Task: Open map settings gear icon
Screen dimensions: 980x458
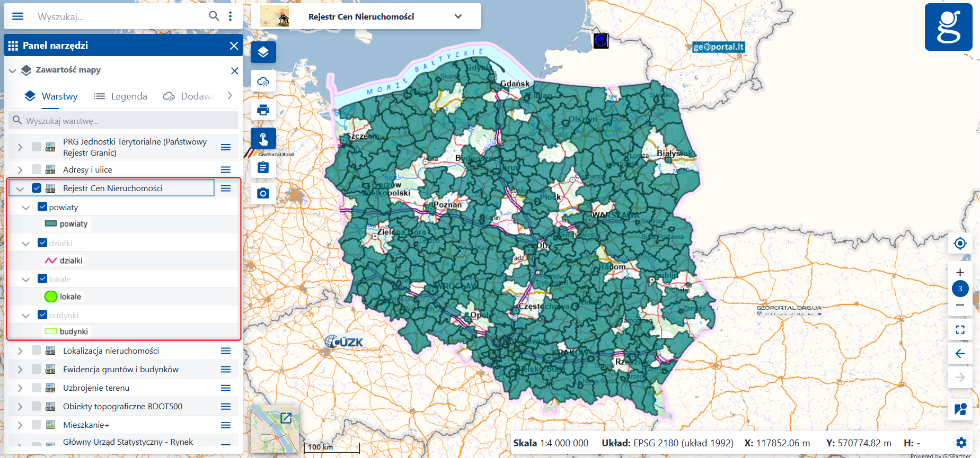Action: (961, 443)
